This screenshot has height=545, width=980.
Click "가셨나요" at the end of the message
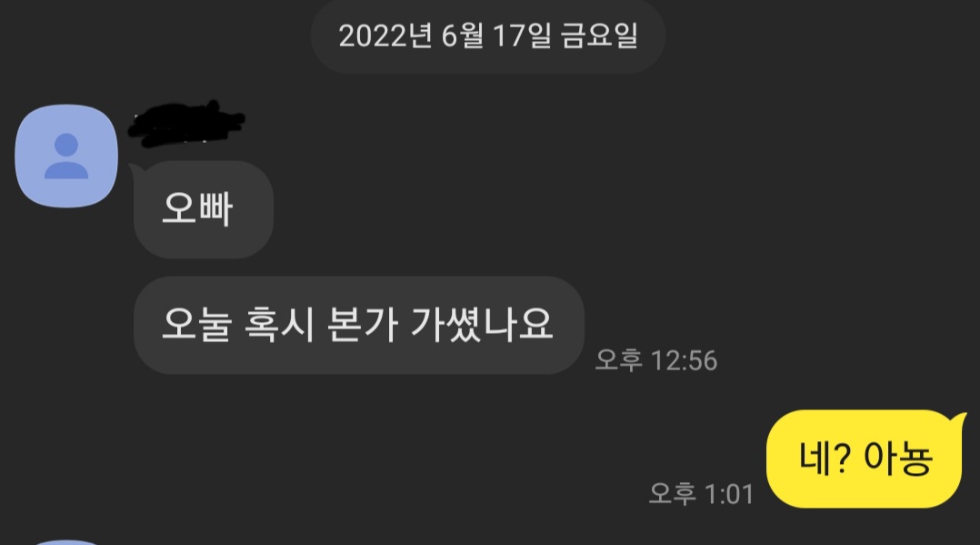pyautogui.click(x=482, y=325)
